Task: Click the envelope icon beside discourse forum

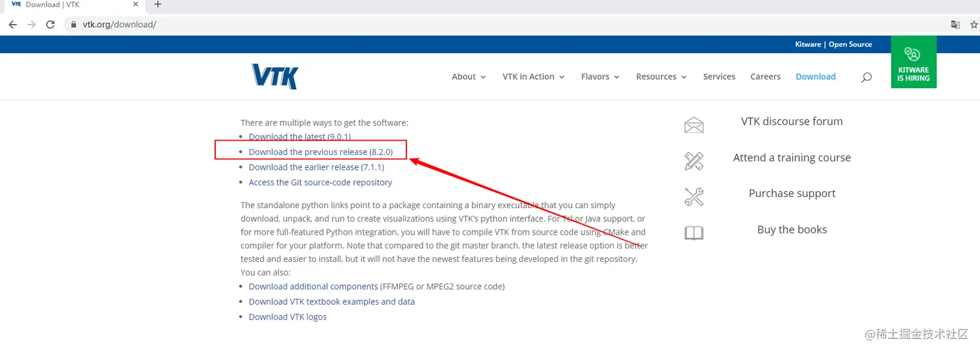Action: pyautogui.click(x=694, y=125)
